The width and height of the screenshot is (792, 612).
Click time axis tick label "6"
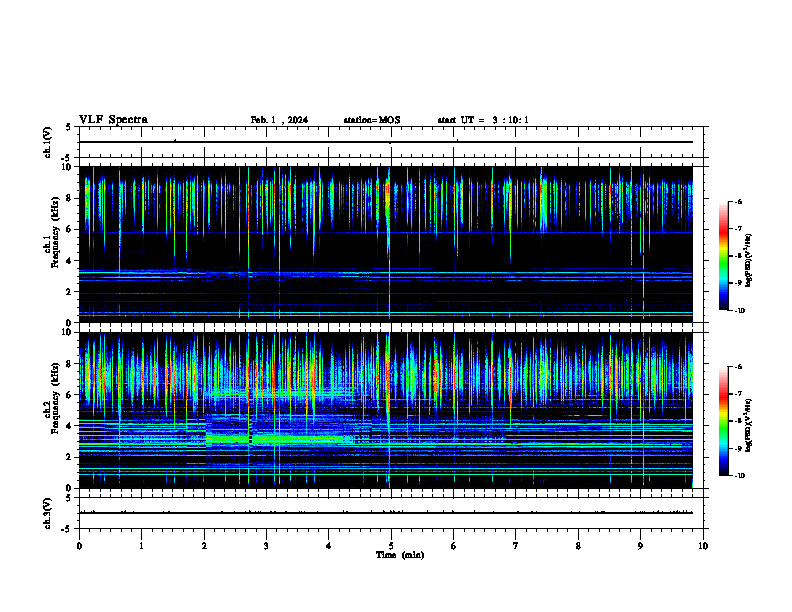click(454, 546)
